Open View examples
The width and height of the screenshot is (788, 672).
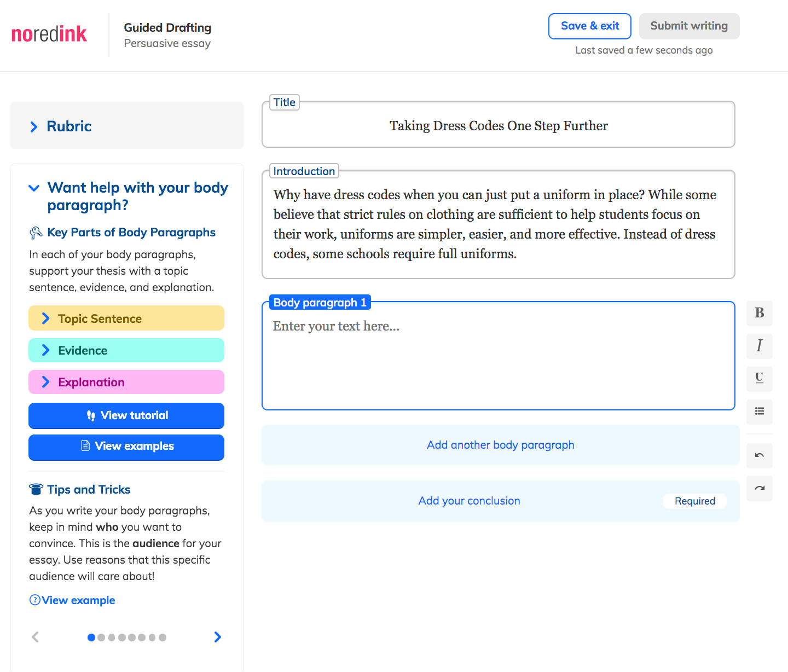click(x=126, y=446)
